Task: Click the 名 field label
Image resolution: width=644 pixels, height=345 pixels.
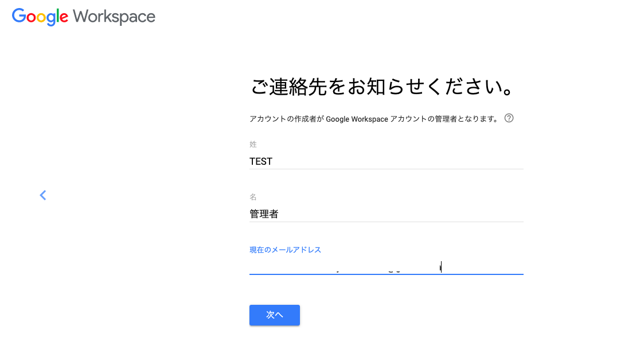Action: (x=253, y=197)
